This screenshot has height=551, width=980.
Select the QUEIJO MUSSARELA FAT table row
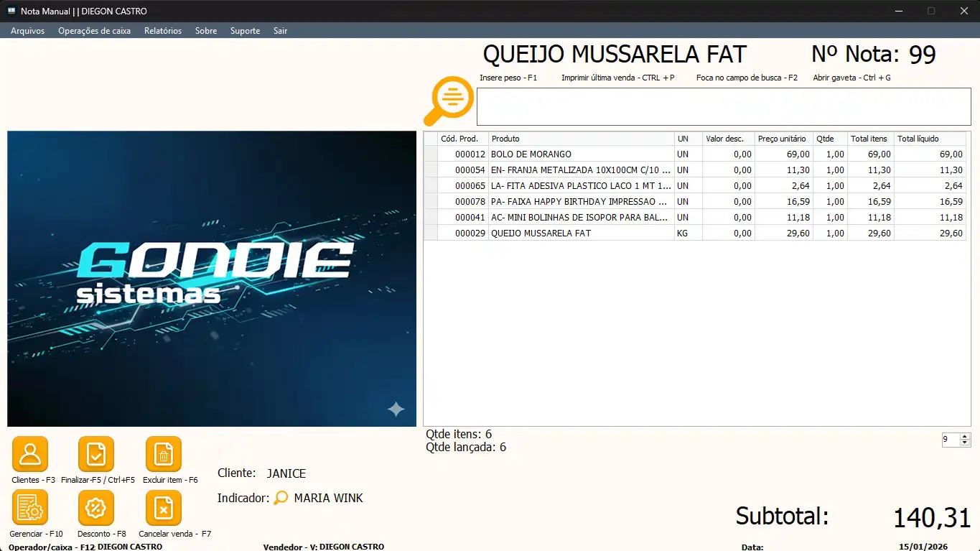point(582,233)
